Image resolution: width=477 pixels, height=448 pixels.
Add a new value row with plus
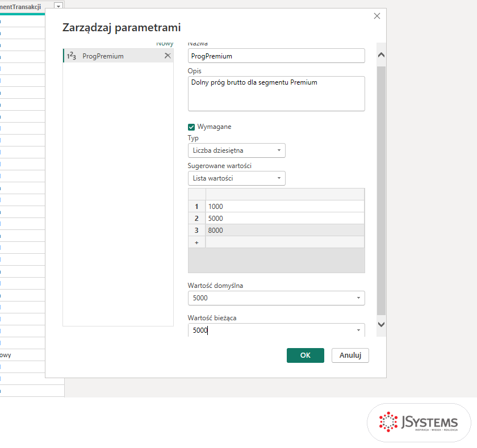point(196,242)
